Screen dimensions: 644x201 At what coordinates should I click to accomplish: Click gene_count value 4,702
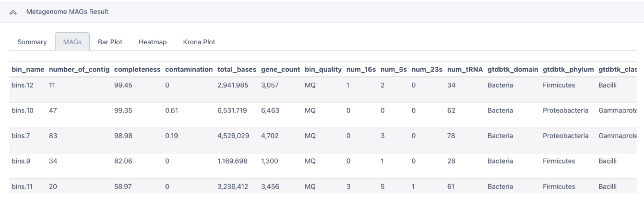pyautogui.click(x=270, y=136)
